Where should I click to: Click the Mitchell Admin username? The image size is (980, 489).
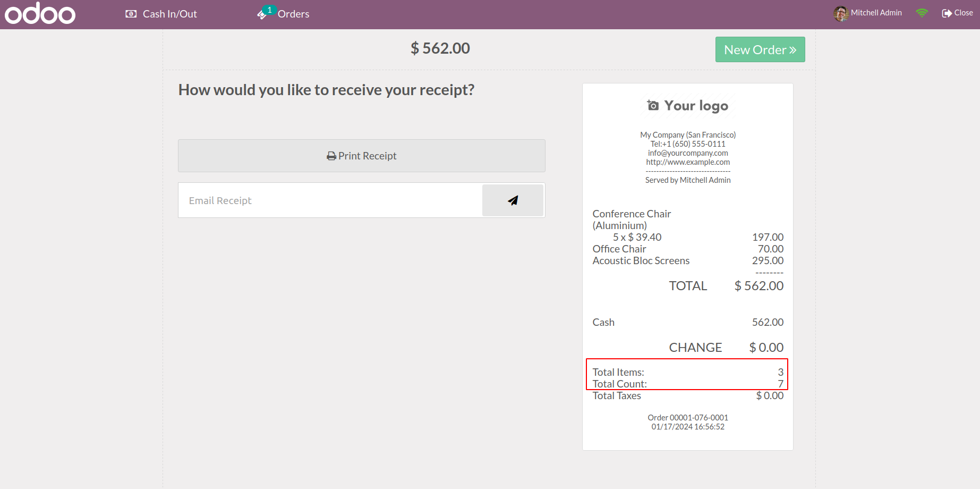(876, 13)
